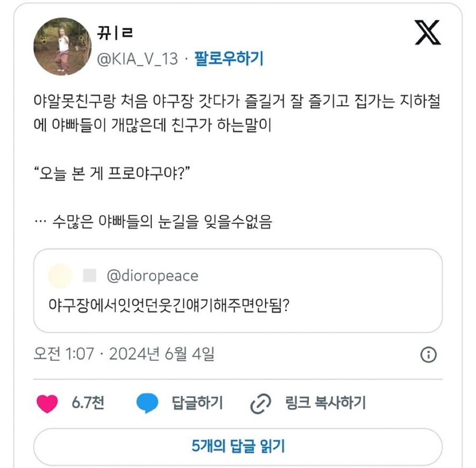
Task: Click the quoted tweet's round avatar
Action: [60, 276]
